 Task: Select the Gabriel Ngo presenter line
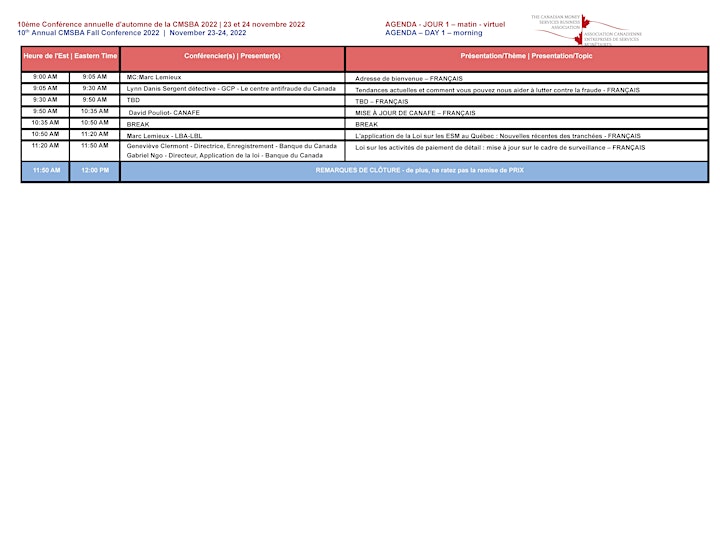tap(225, 156)
